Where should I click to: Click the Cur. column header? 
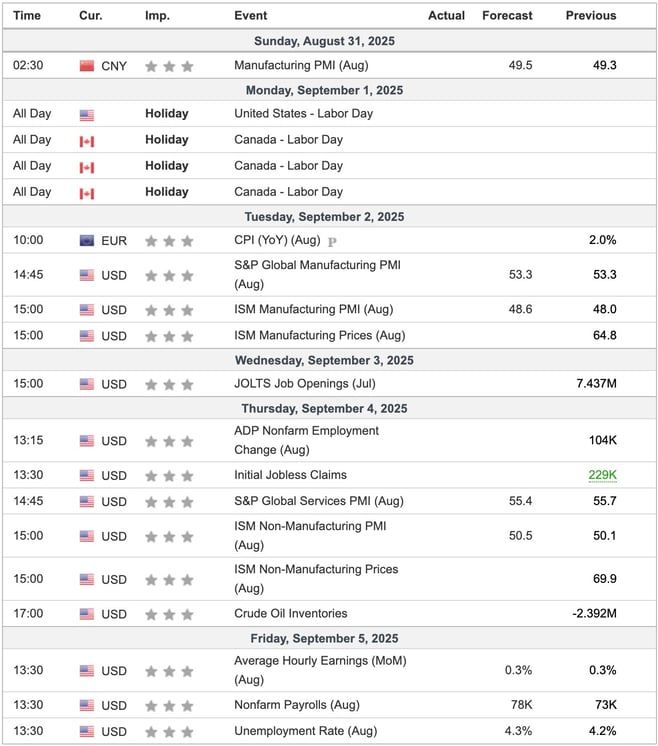[90, 16]
